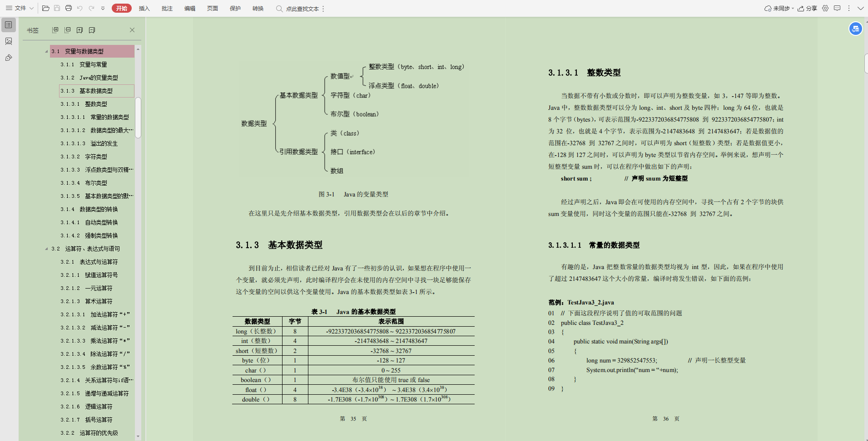Image resolution: width=868 pixels, height=441 pixels.
Task: Open WPS settings gear
Action: 826,8
